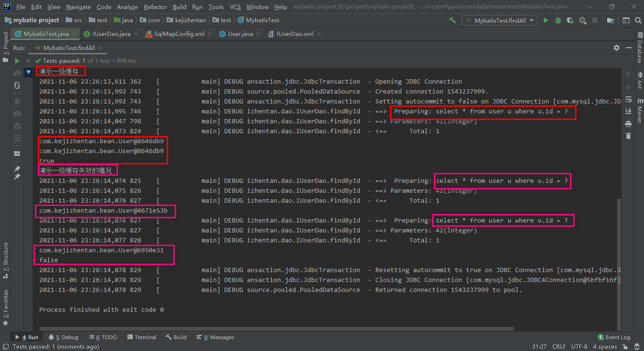Switch to the SqlMapConfig.xml tab
This screenshot has width=644, height=351.
pos(179,34)
